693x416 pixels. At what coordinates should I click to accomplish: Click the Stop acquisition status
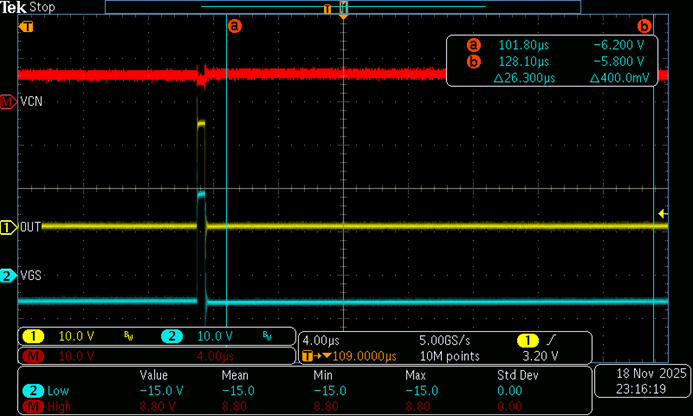click(x=42, y=7)
